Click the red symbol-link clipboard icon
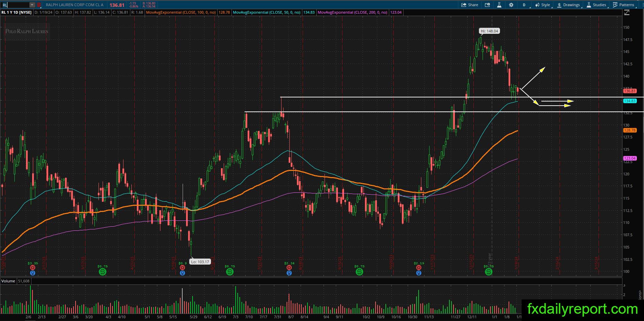This screenshot has height=321, width=644. 39,5
